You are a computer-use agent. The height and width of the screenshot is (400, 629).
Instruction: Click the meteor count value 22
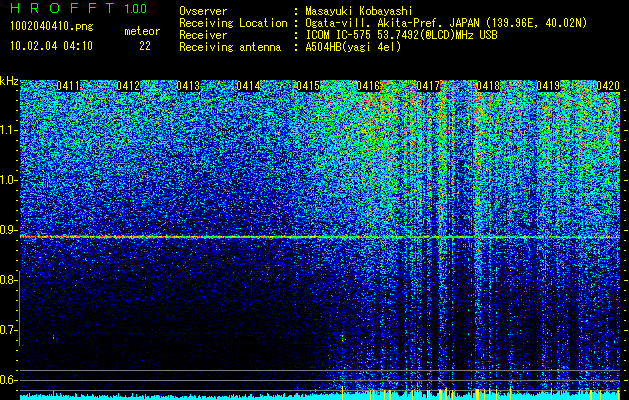(x=145, y=46)
